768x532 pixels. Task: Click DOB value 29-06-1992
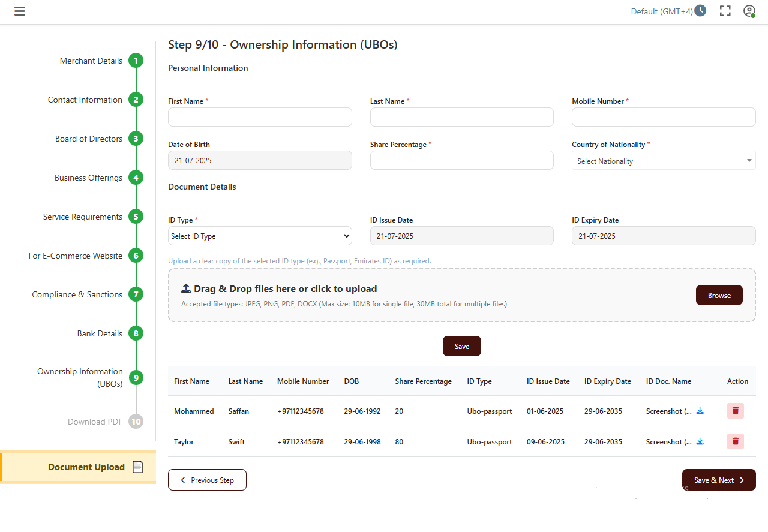click(x=362, y=411)
